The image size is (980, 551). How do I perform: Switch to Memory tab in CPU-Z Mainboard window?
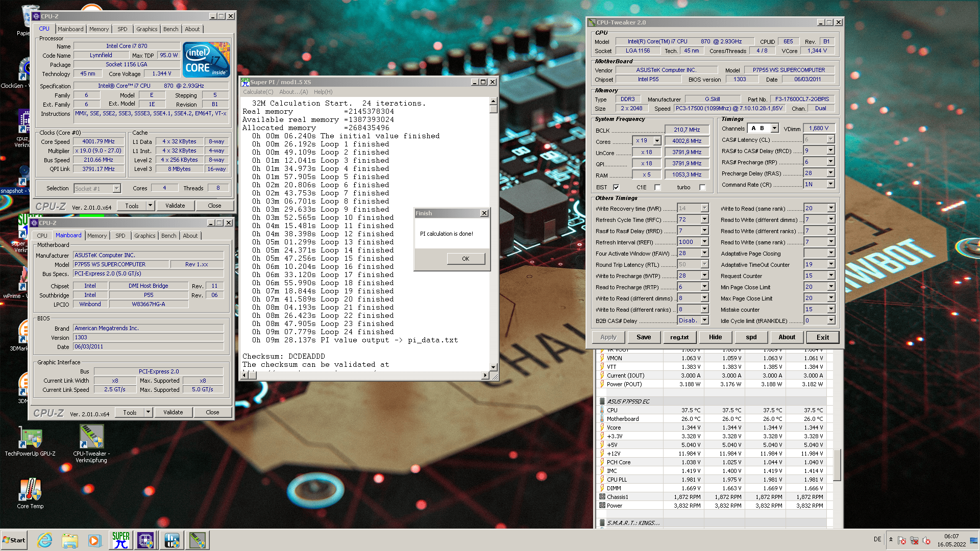click(x=97, y=236)
